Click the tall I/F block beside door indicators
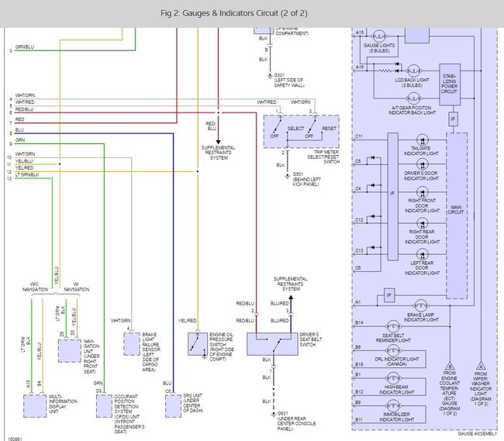The width and height of the screenshot is (504, 441). (393, 197)
